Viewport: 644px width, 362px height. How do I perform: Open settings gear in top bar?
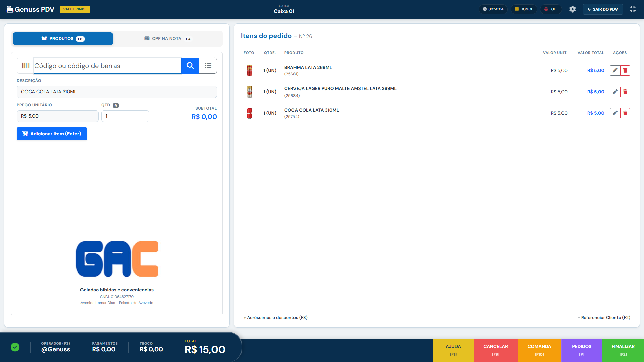coord(572,9)
